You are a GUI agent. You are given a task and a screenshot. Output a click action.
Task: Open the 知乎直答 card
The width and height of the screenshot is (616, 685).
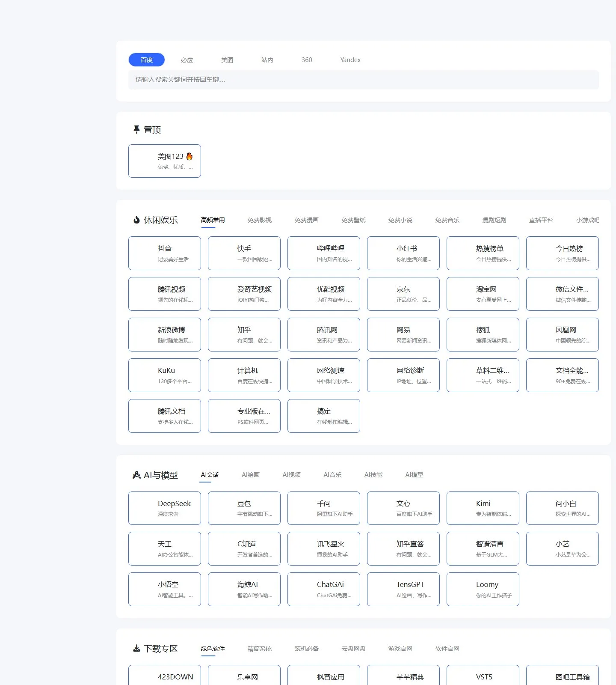(403, 548)
